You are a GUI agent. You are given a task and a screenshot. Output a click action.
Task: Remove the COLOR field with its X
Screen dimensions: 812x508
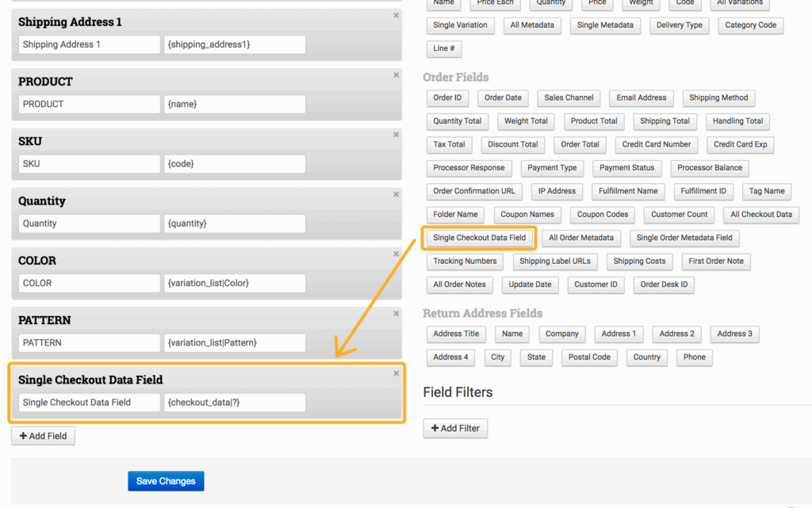tap(396, 254)
